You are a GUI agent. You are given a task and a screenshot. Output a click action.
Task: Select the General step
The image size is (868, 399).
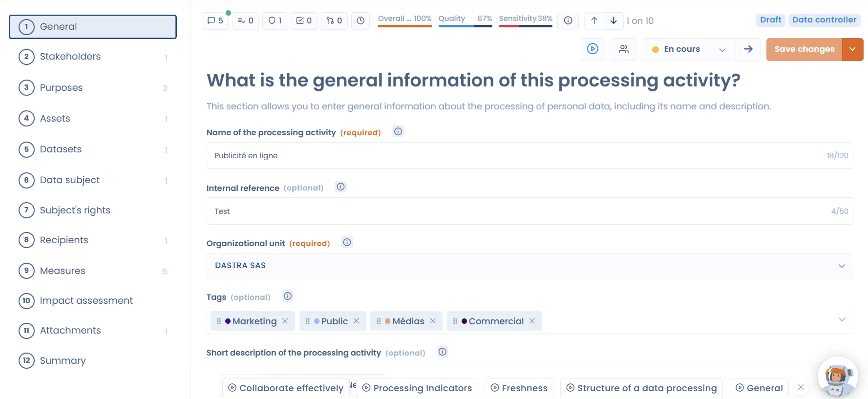(93, 27)
